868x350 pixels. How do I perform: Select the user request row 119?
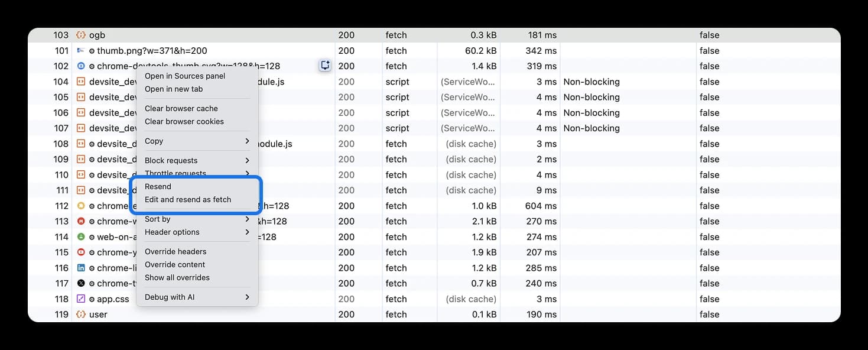[434, 314]
